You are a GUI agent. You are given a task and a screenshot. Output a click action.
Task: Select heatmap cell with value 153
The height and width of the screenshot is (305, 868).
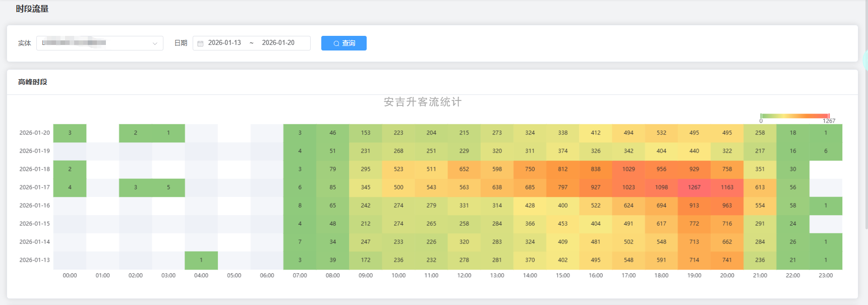[x=366, y=133]
